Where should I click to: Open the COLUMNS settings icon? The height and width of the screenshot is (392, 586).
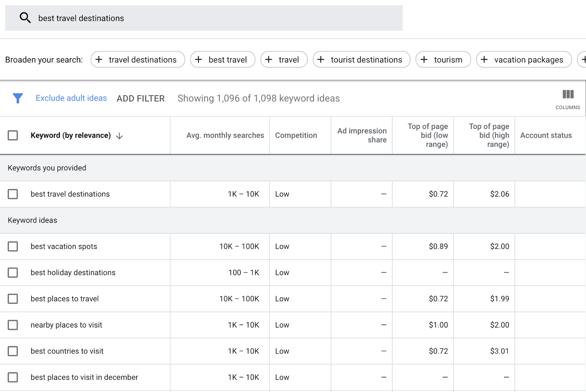[567, 95]
